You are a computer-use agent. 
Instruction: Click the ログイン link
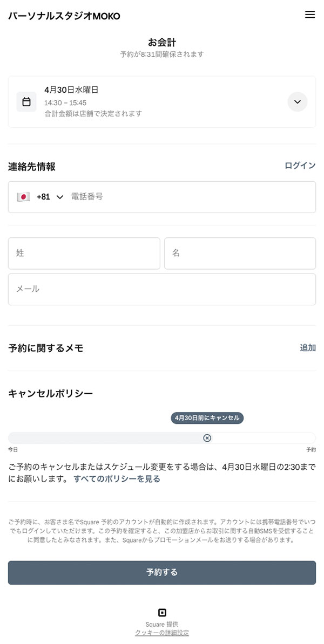tap(300, 166)
